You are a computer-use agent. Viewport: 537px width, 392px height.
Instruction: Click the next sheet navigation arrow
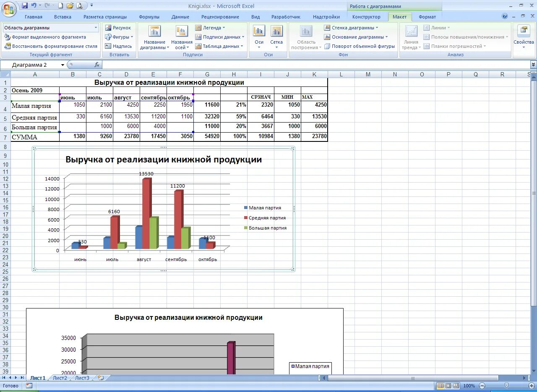click(x=16, y=378)
